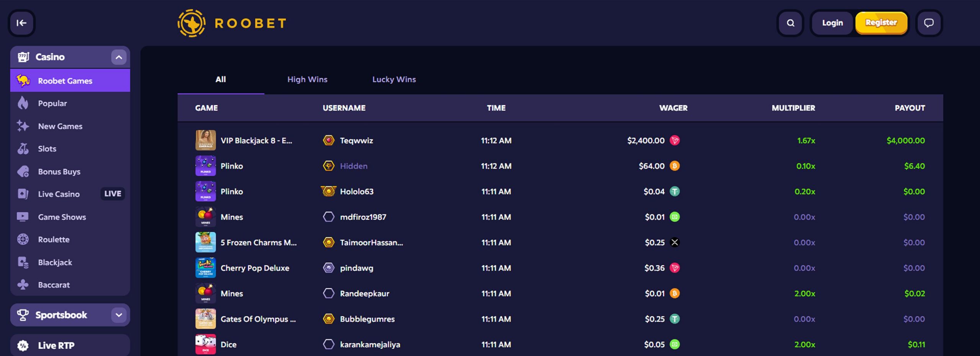
Task: Click the Baccarat club icon
Action: tap(23, 285)
